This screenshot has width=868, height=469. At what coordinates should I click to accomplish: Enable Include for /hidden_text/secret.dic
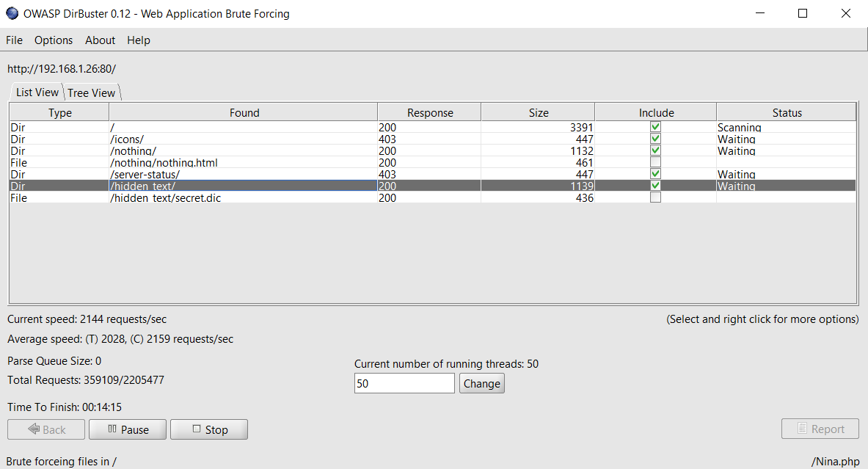[x=655, y=197]
